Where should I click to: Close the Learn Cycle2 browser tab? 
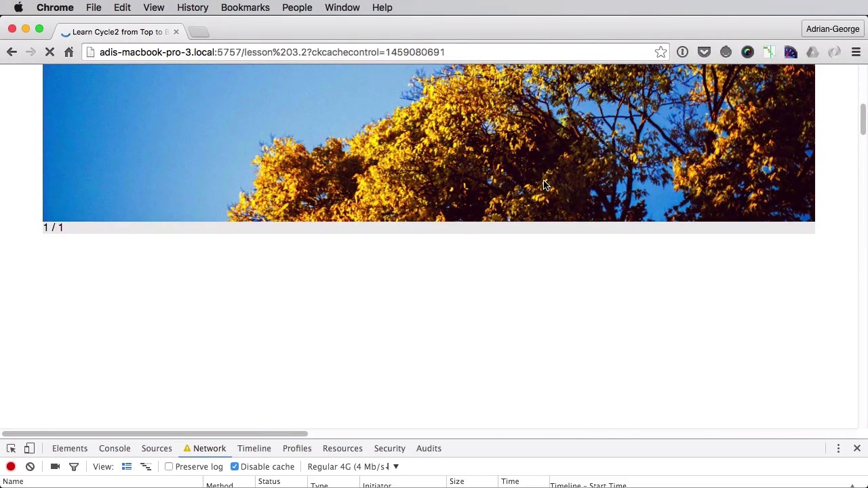176,32
